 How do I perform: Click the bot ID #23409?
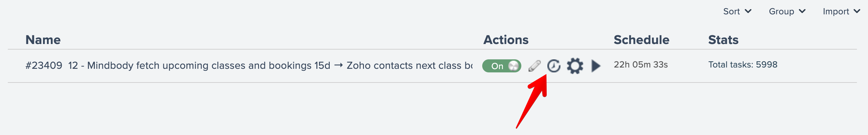coord(44,66)
